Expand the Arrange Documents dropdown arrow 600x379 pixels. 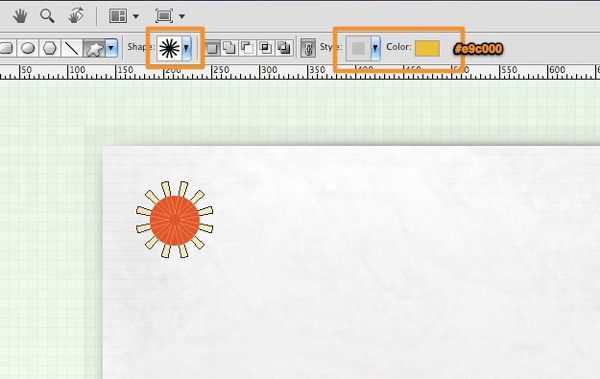(x=135, y=16)
